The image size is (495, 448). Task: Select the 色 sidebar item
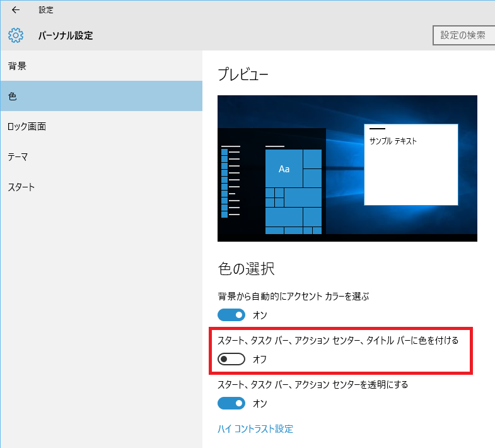(102, 96)
